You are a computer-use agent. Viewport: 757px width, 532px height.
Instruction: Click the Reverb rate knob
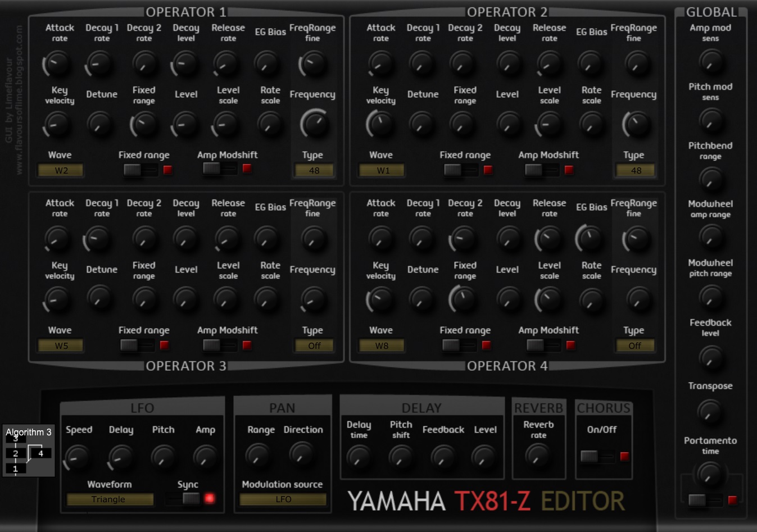coord(538,456)
